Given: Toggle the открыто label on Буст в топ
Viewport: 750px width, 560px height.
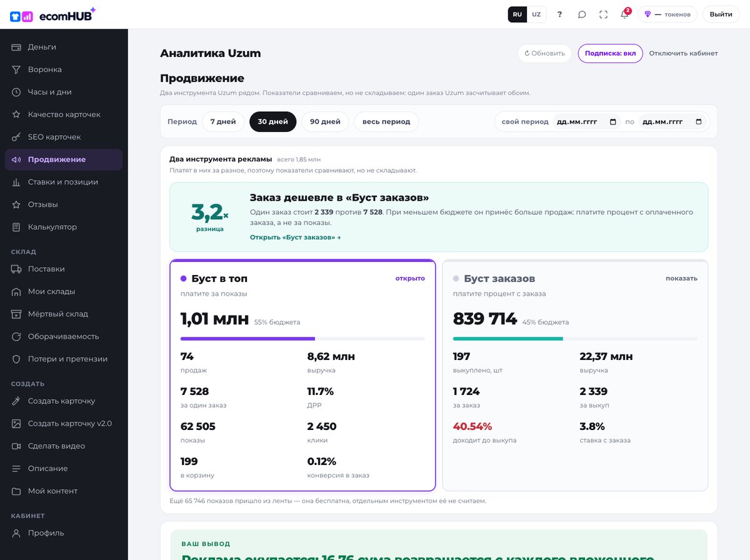Looking at the screenshot, I should (410, 278).
